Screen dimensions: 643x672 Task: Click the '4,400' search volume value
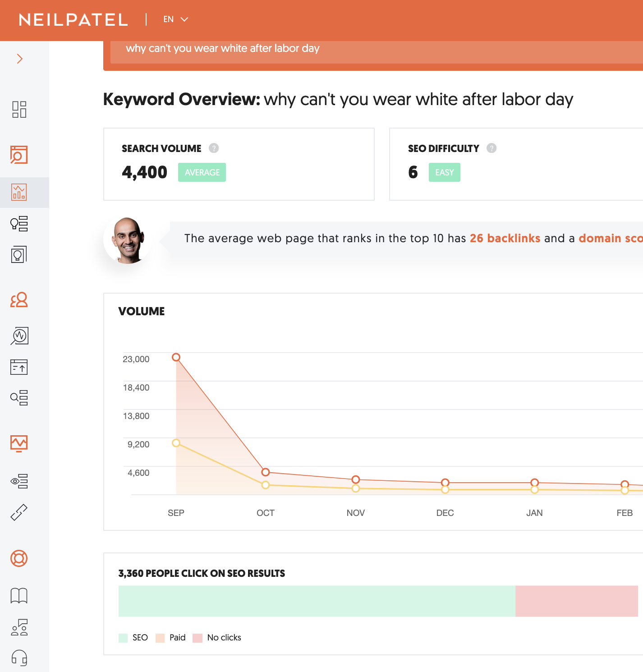(x=144, y=172)
